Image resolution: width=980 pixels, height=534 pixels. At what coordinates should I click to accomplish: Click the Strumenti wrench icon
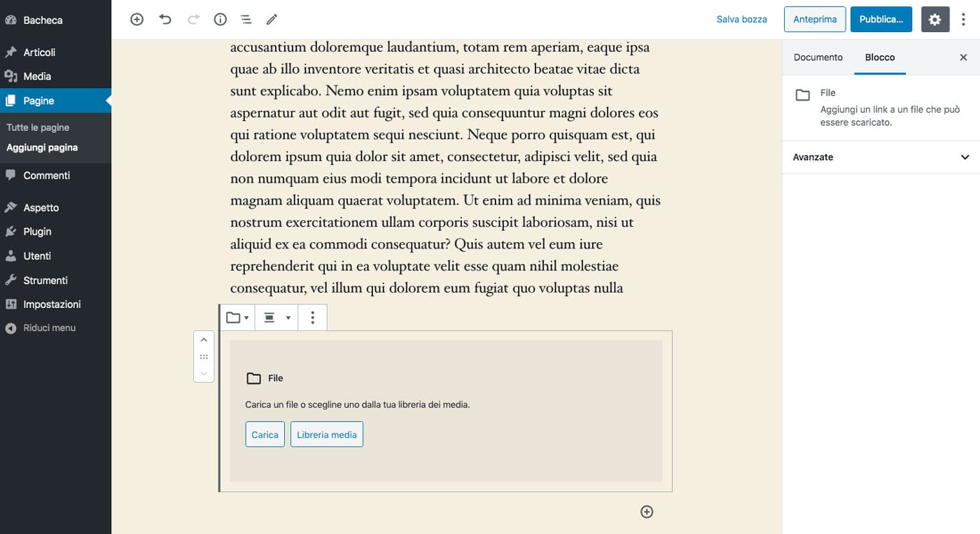[10, 281]
